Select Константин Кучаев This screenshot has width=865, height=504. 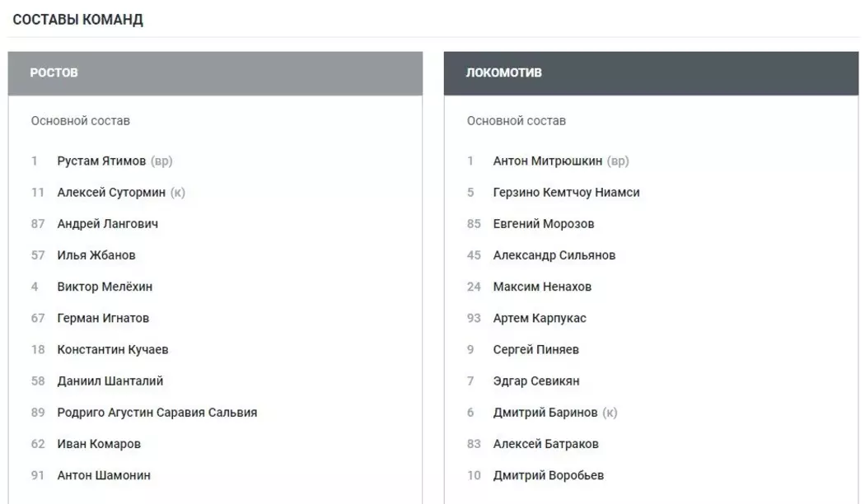click(112, 350)
